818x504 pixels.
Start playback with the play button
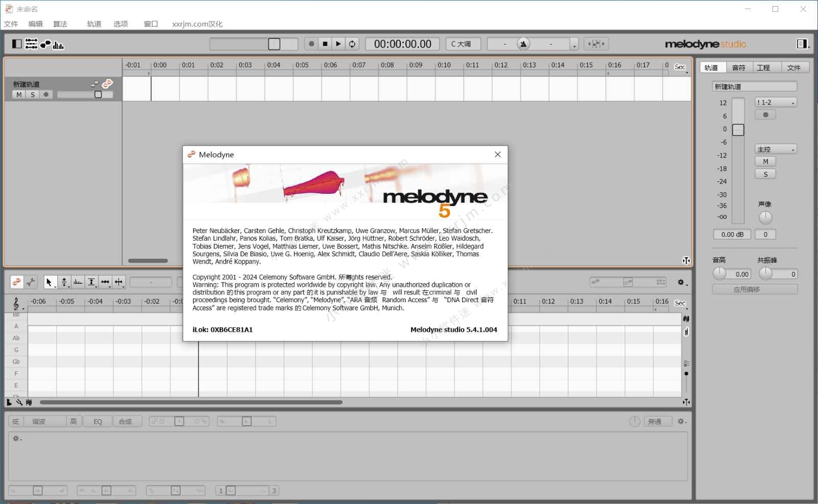pyautogui.click(x=338, y=44)
